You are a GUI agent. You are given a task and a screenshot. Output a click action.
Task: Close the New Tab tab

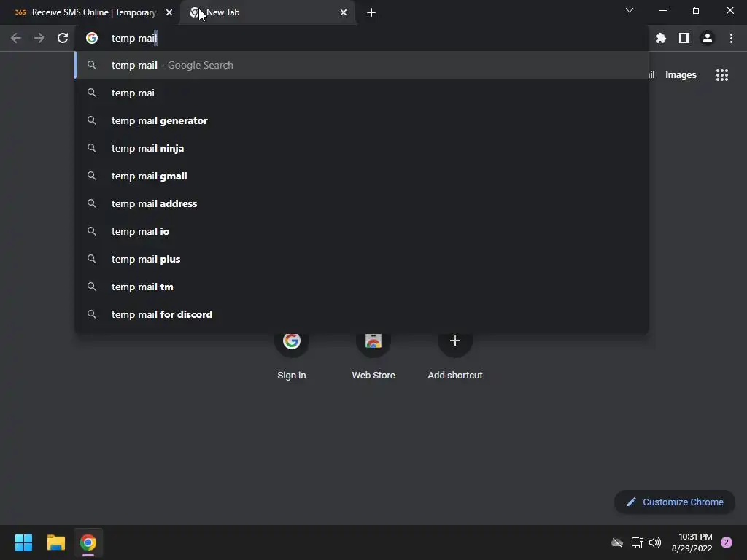(344, 12)
